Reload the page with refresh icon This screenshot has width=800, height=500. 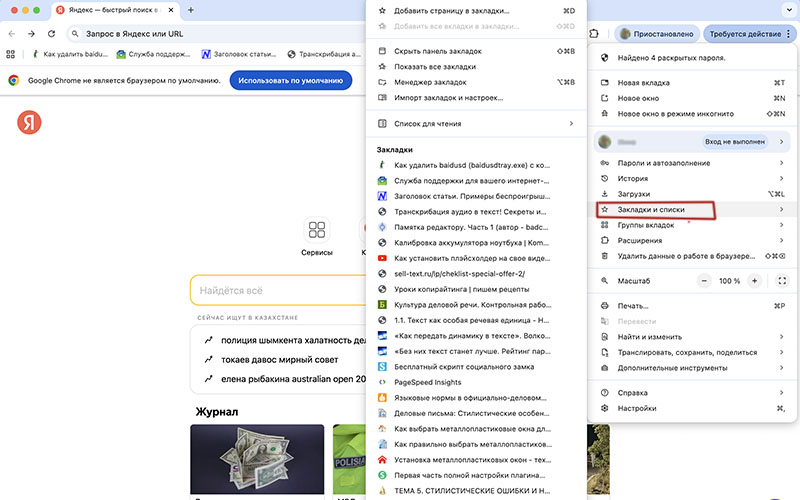(x=52, y=34)
